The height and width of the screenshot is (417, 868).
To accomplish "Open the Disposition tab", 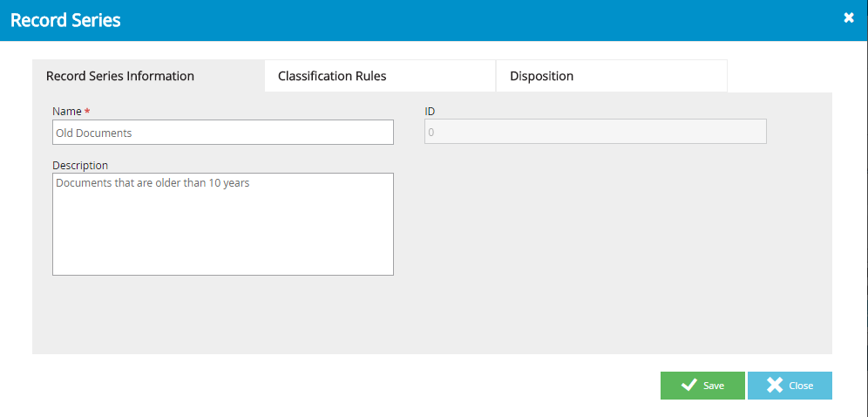I will point(612,76).
